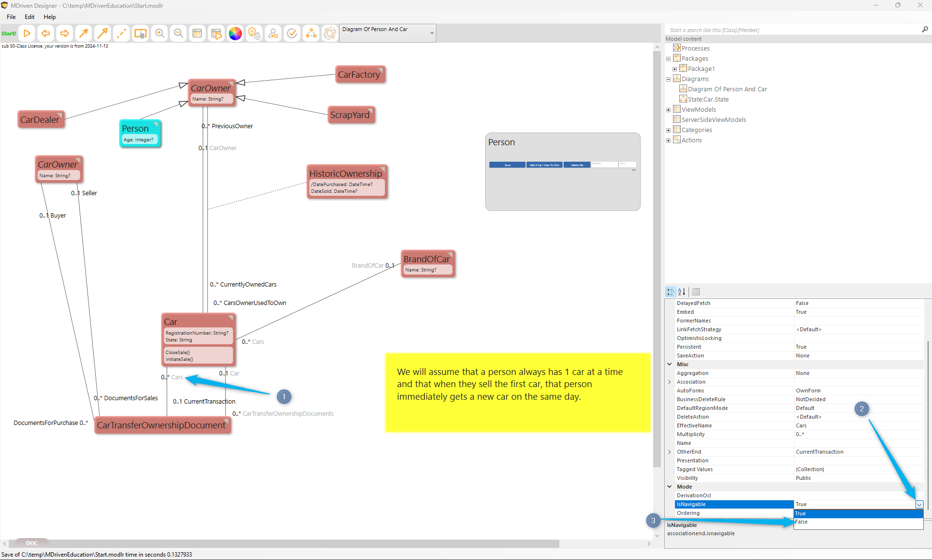932x560 pixels.
Task: Switch property grid to alphabetical sort
Action: pos(682,292)
